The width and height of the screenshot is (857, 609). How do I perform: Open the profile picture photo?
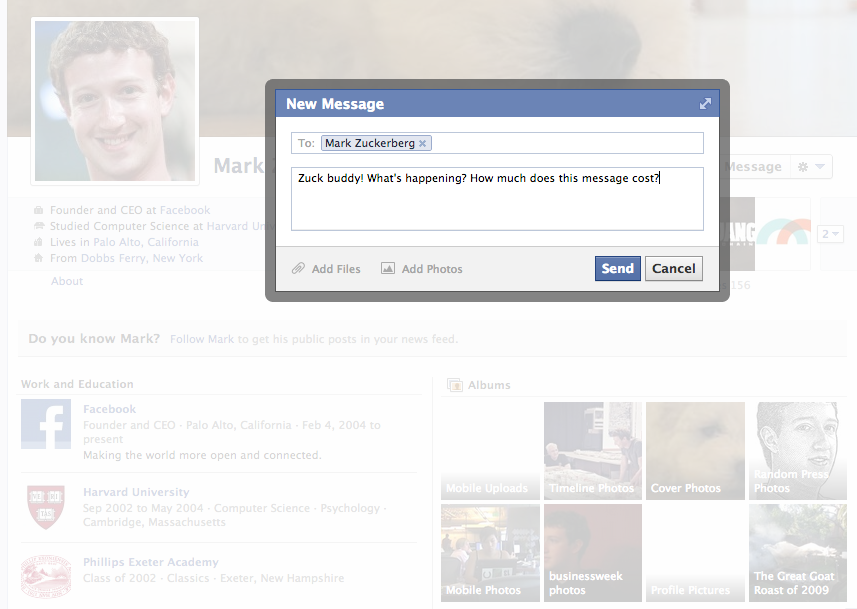click(x=115, y=101)
